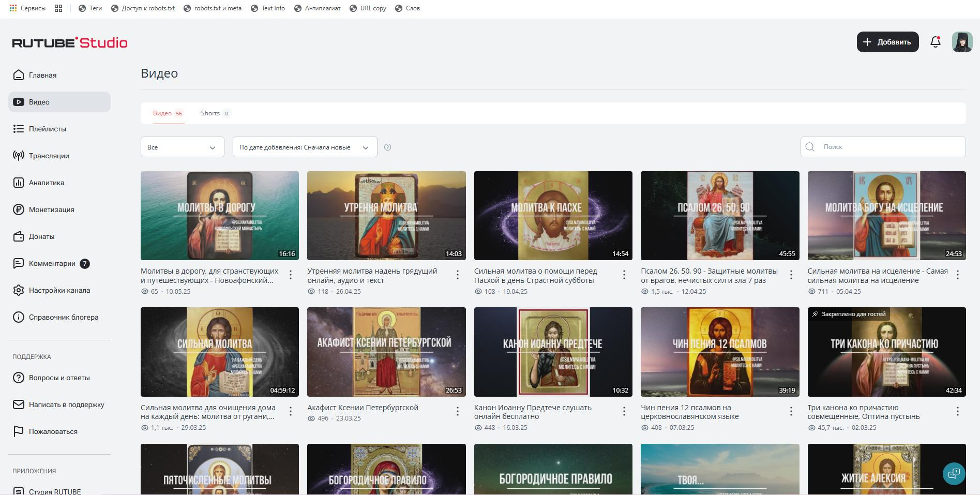
Task: Click the RUTUBE Studio logo
Action: tap(70, 42)
